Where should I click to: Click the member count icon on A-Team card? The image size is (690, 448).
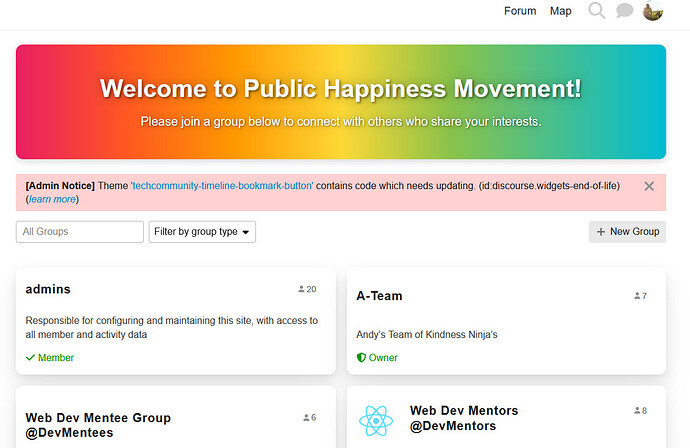tap(637, 296)
